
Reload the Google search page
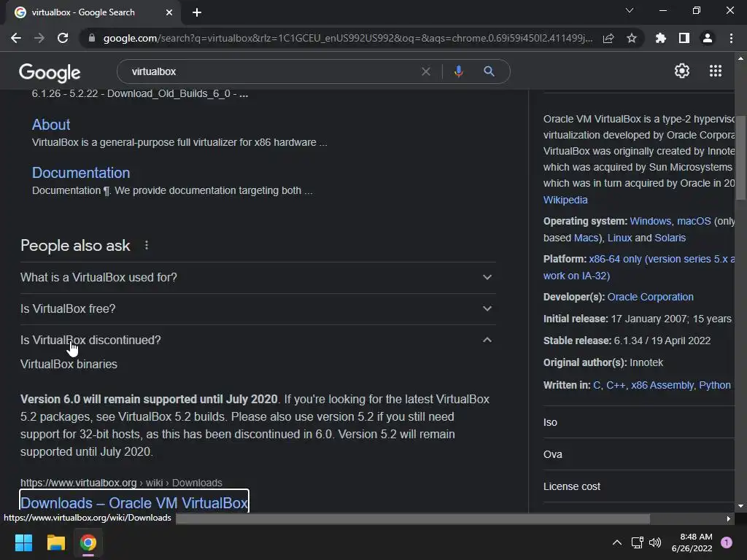click(63, 38)
